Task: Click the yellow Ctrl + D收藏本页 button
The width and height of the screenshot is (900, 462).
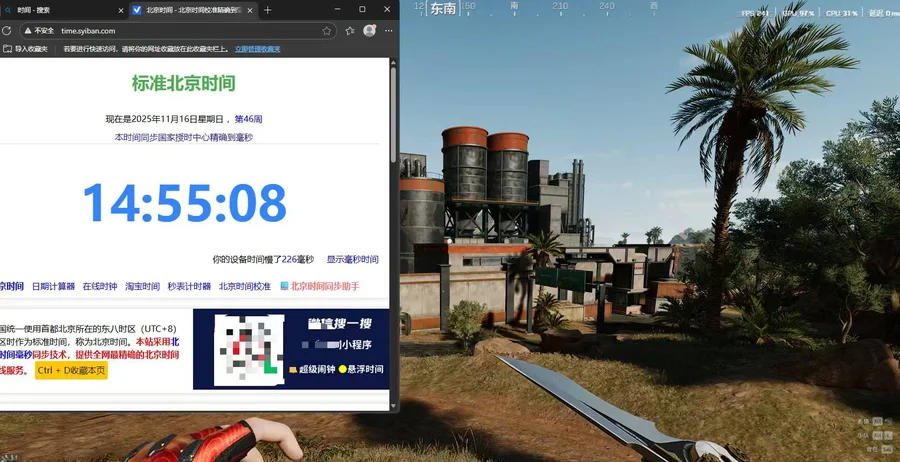Action: 71,370
